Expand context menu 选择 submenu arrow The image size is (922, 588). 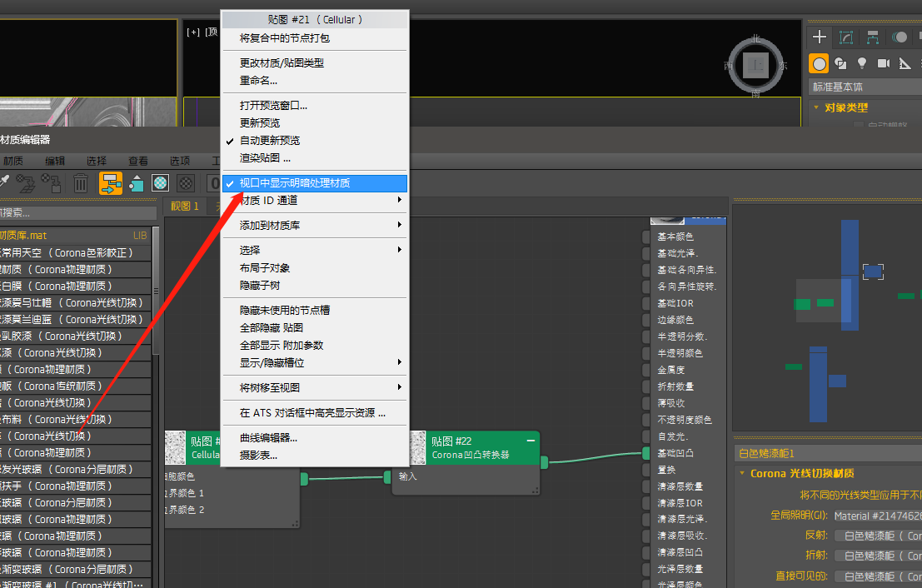[x=399, y=250]
